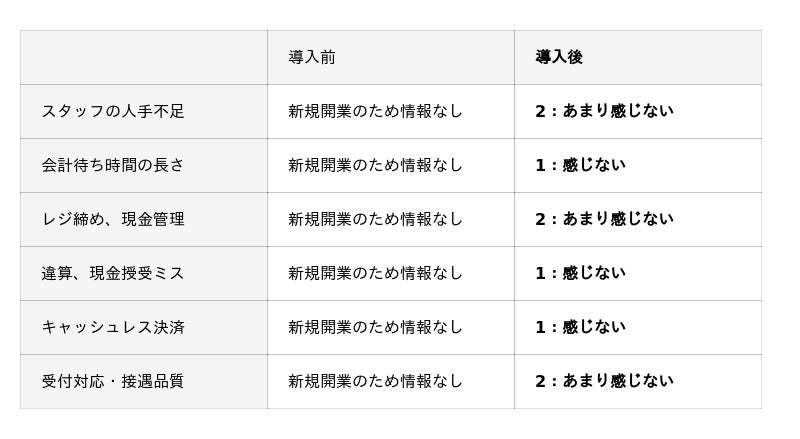Click the 違算、現金授受ミス row label
The image size is (800, 439).
coord(113,273)
